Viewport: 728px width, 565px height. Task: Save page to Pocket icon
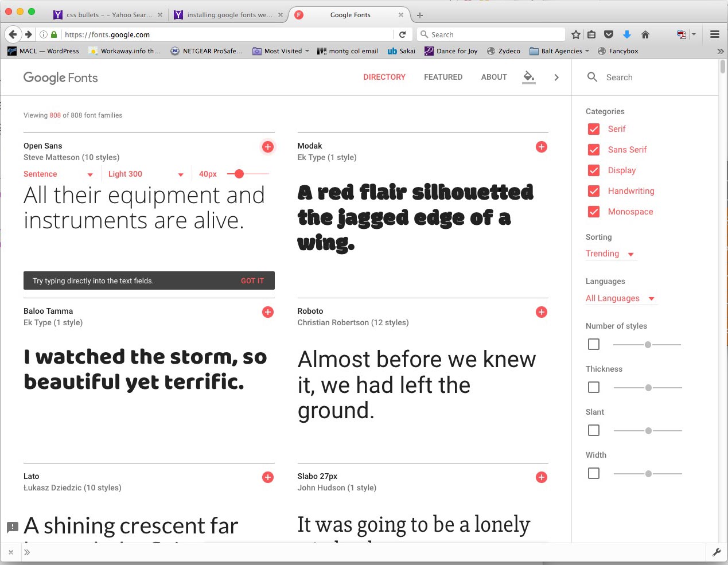(x=609, y=34)
